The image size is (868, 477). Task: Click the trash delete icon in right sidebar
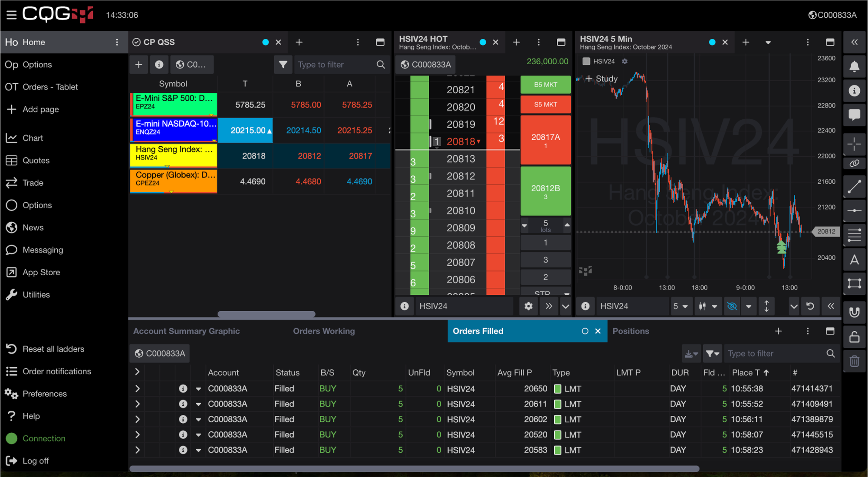click(854, 361)
